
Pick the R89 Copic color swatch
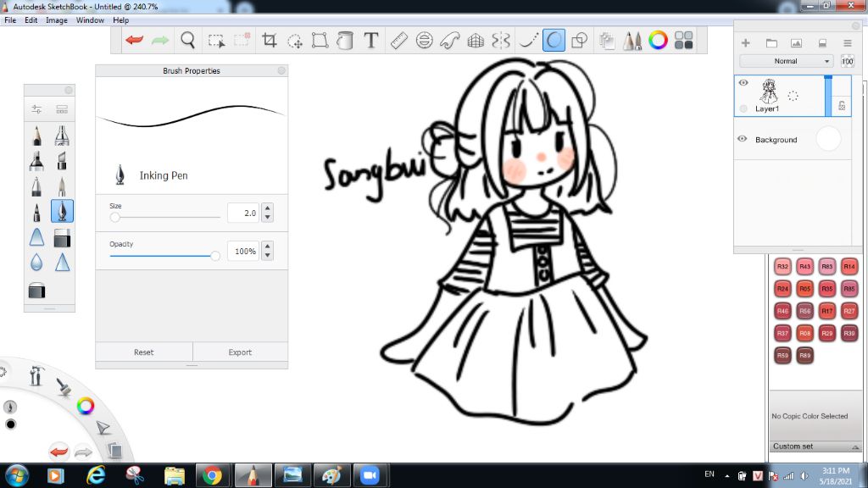tap(805, 355)
